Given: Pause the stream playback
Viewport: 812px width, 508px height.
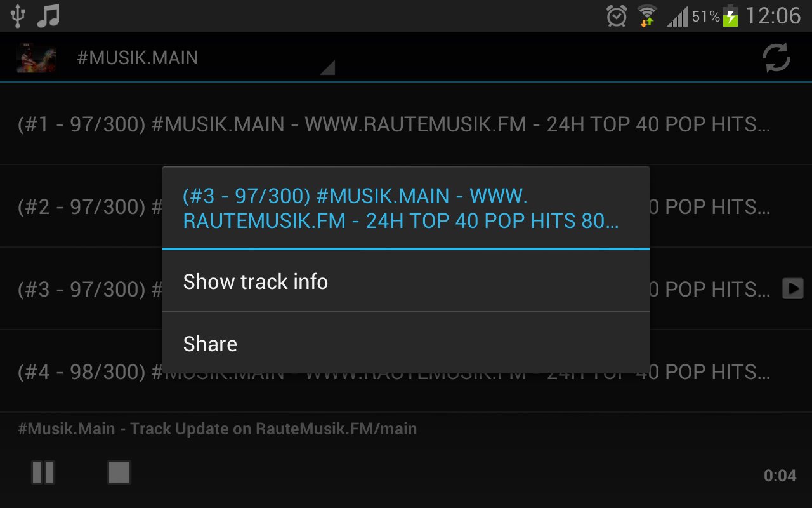Looking at the screenshot, I should coord(43,472).
